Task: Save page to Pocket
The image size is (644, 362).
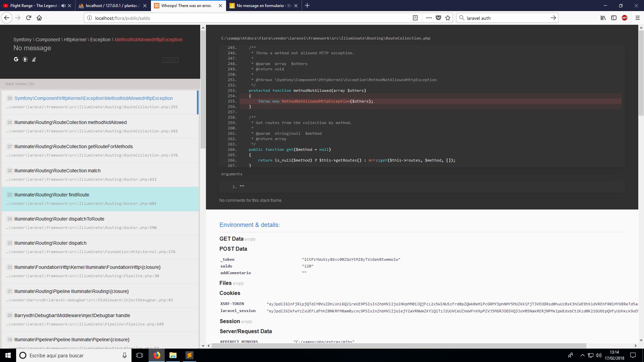Action: (x=438, y=18)
